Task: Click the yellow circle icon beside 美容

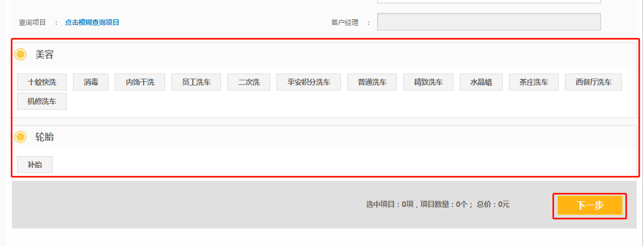Action: [20, 55]
